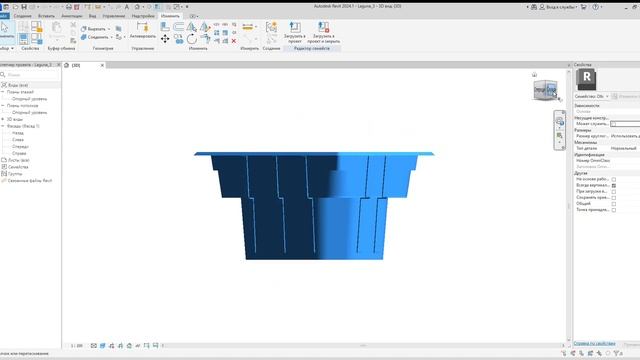Click the Print icon in quick access toolbar

pos(69,7)
